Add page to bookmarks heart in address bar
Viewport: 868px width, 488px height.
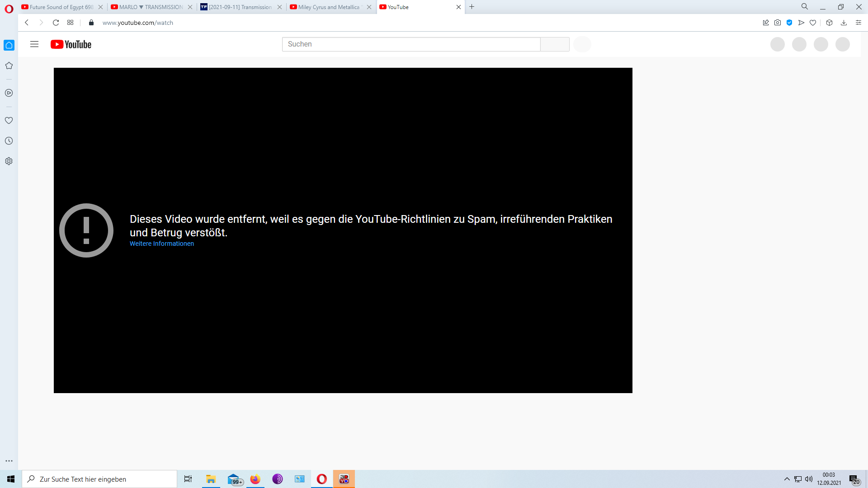[813, 23]
